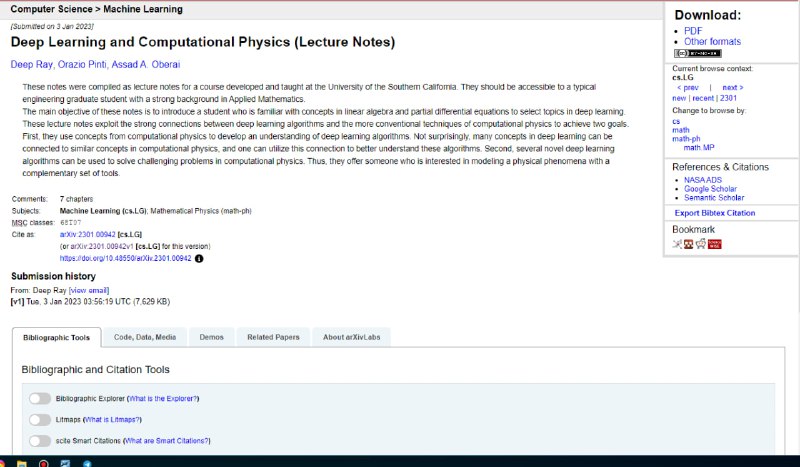Open the Related Papers tab

click(273, 337)
